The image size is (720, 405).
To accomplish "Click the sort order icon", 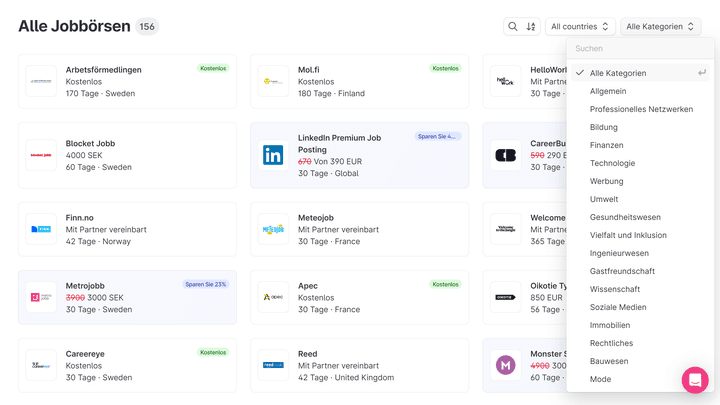I will pyautogui.click(x=531, y=27).
